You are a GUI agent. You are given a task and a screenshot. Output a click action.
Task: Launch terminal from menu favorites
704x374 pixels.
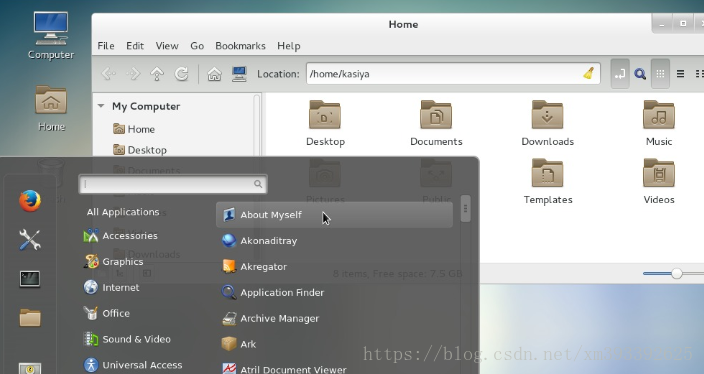[x=30, y=279]
